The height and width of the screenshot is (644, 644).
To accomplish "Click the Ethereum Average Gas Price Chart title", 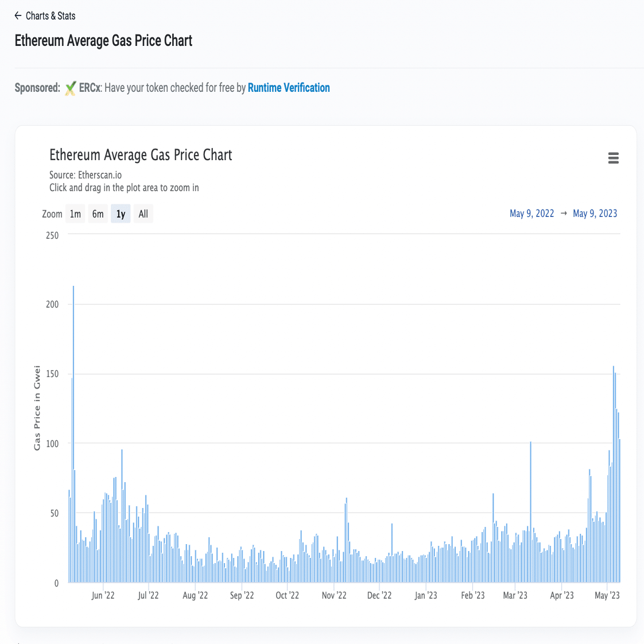I will click(141, 155).
